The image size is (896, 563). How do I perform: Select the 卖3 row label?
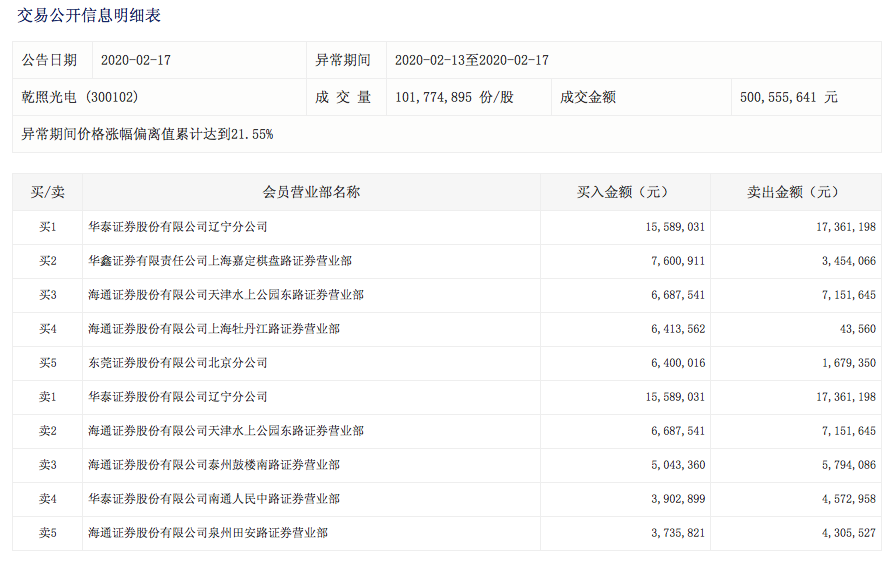pos(47,465)
